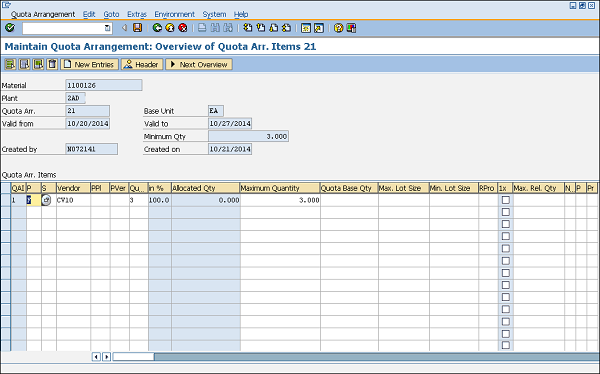Click the horizontal table scrollbar thumb
Image resolution: width=600 pixels, height=374 pixels.
point(133,357)
